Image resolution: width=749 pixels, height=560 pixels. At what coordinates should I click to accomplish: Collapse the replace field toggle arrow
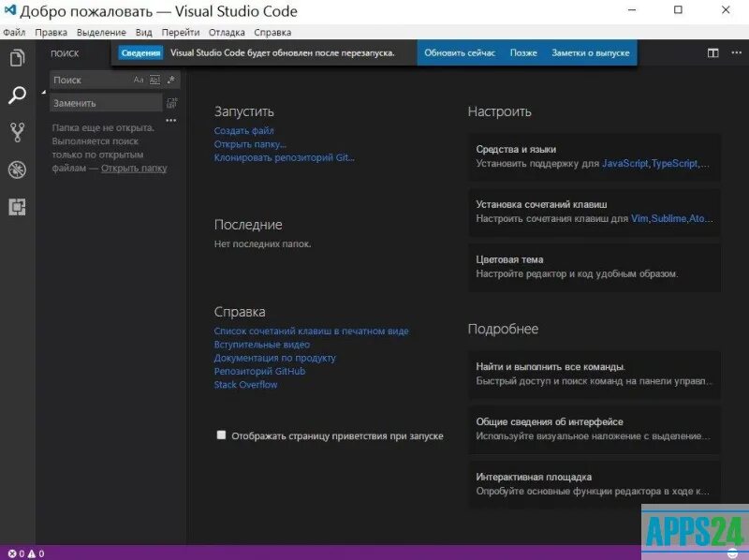coord(43,92)
